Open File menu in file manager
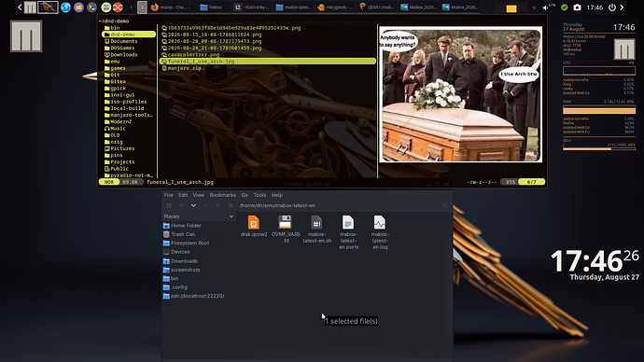The image size is (644, 362). (168, 195)
